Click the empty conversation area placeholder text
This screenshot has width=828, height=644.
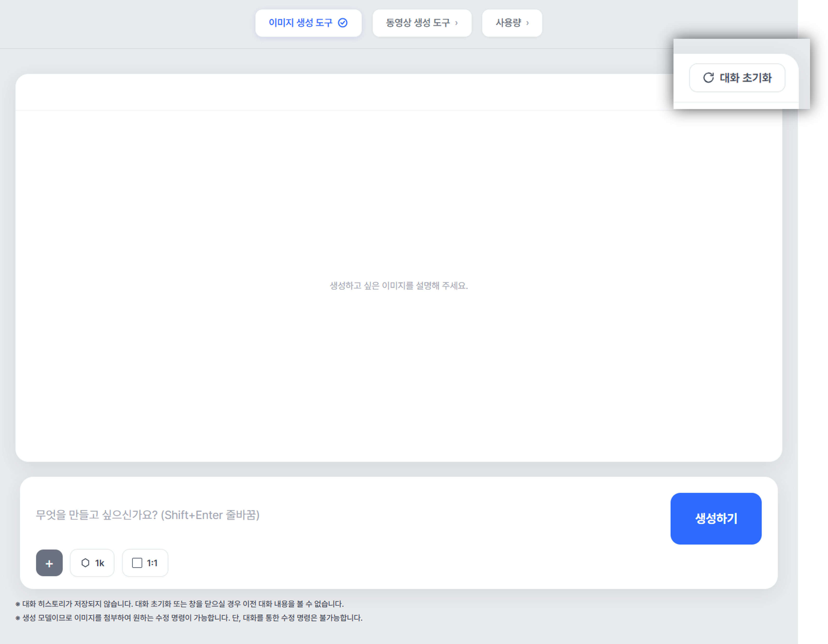pyautogui.click(x=399, y=286)
